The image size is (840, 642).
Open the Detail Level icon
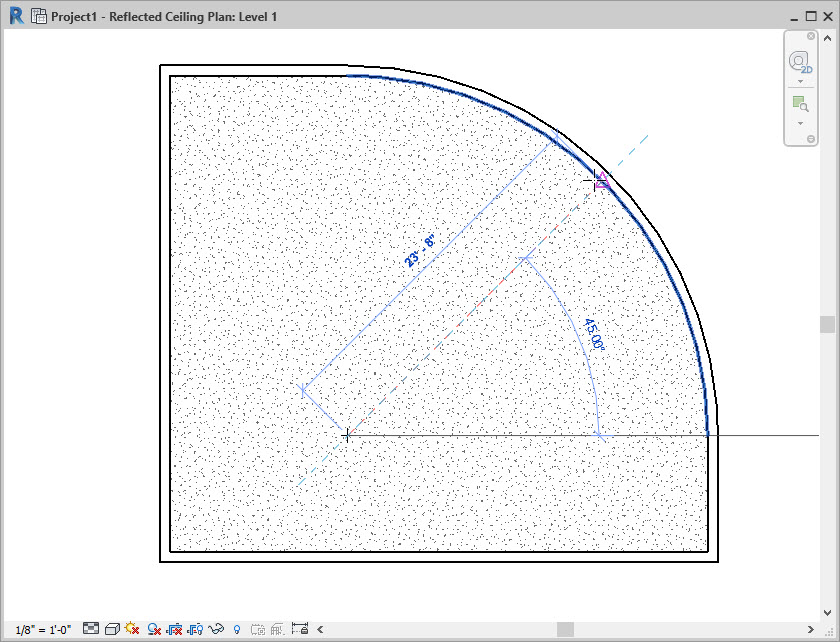91,629
